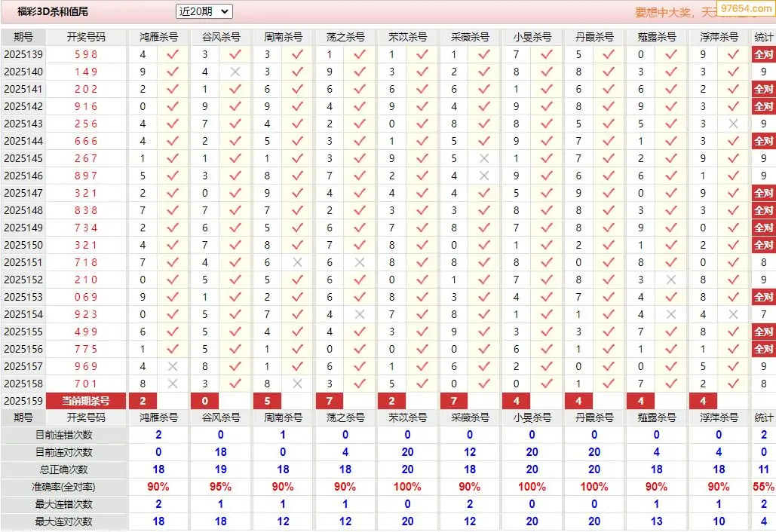This screenshot has height=532, width=776.
Task: Click winning number 4 9 9
Action: click(86, 332)
